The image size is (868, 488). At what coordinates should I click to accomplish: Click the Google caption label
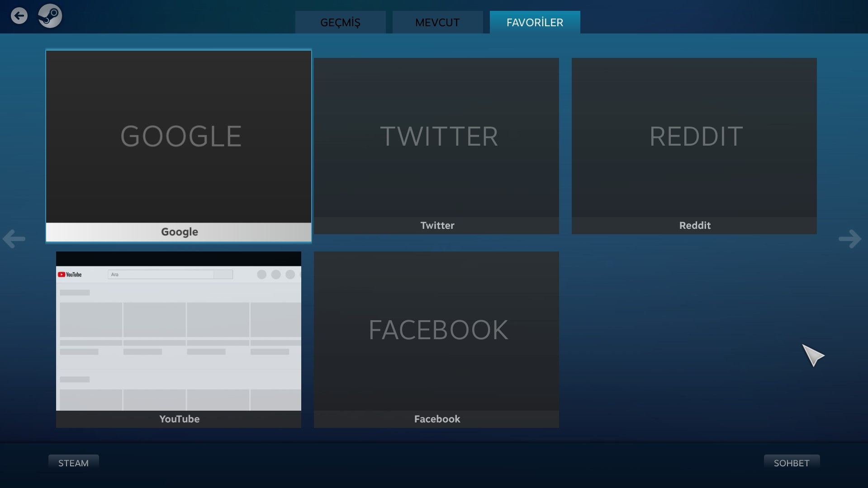(x=180, y=232)
